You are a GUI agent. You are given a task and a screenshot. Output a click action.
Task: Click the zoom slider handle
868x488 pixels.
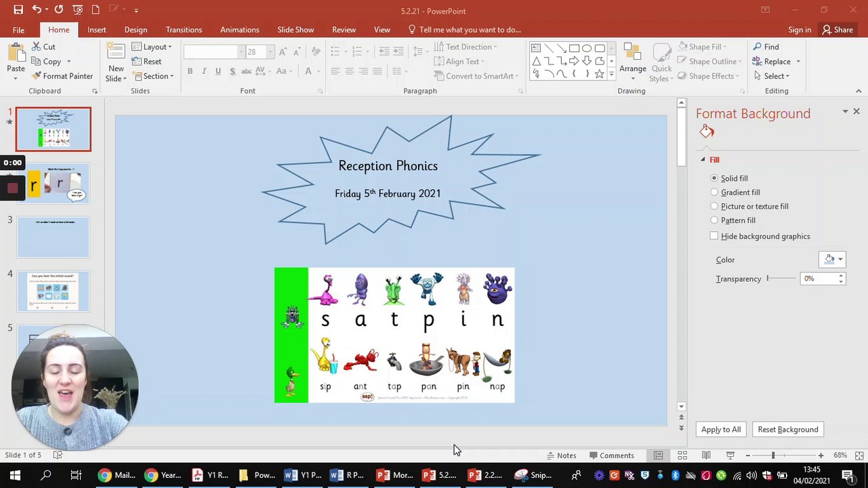772,455
